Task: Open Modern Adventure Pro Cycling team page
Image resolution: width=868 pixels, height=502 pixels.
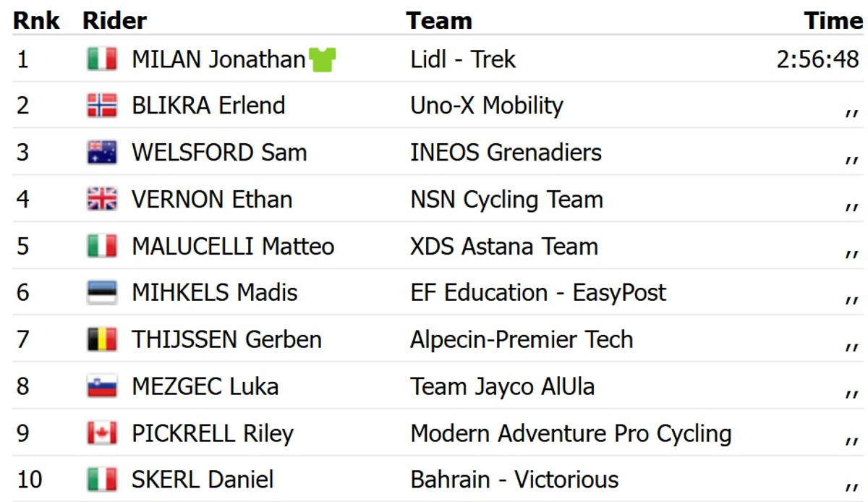Action: [x=571, y=433]
